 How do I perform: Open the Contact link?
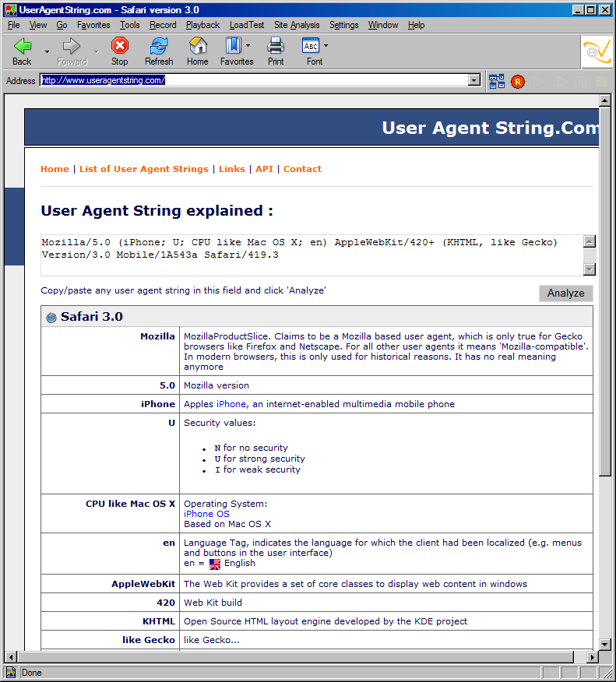point(302,169)
